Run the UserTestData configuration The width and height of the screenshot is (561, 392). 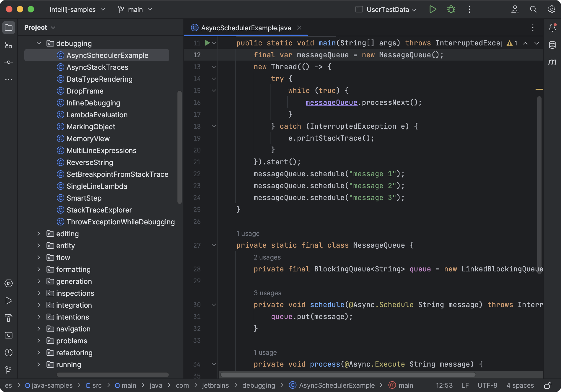(433, 9)
